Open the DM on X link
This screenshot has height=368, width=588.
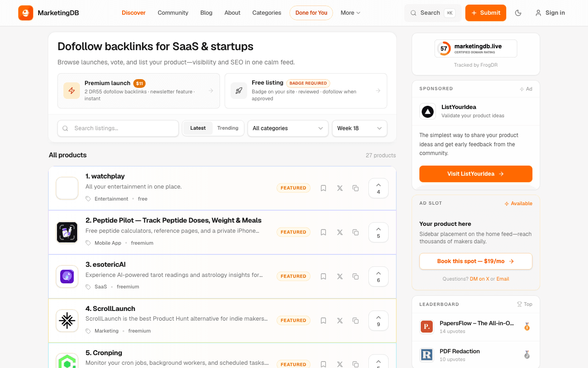479,279
